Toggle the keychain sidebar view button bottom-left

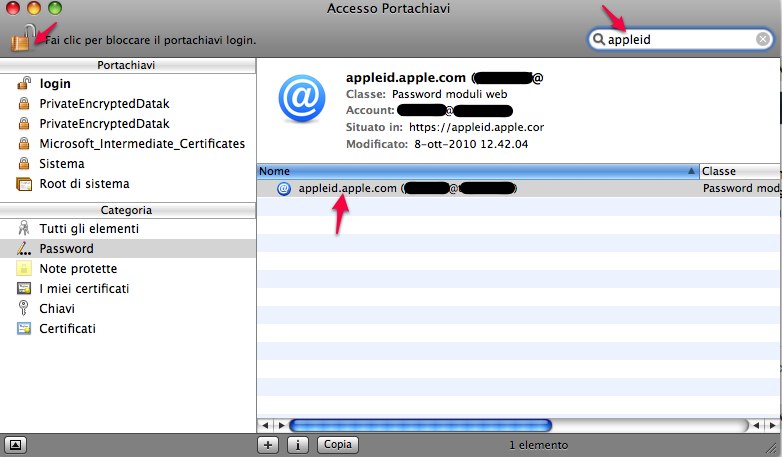click(x=15, y=445)
